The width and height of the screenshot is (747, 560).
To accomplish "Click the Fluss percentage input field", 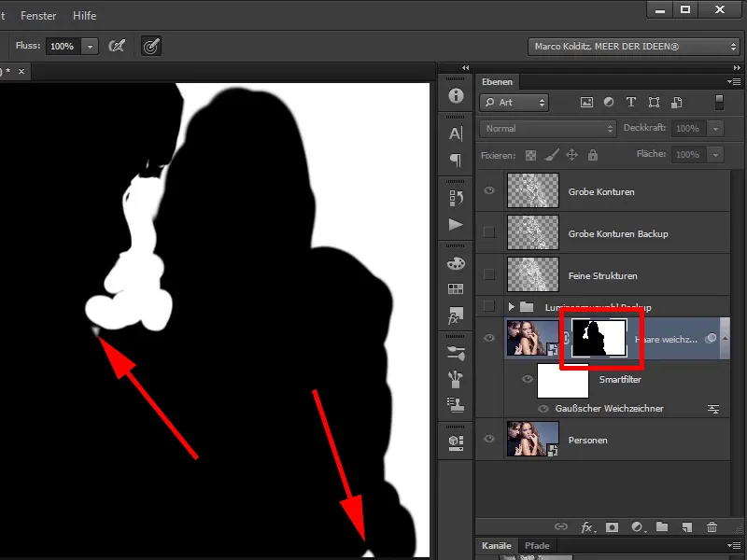I will pyautogui.click(x=63, y=47).
